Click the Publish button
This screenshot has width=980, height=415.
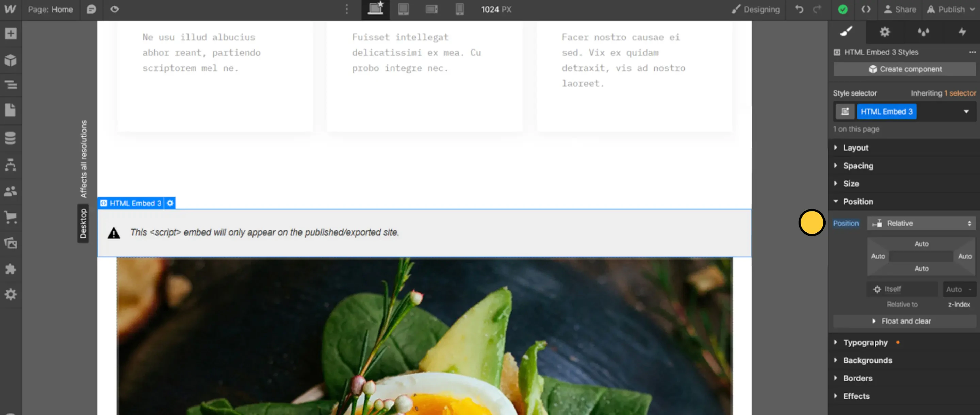[x=950, y=10]
